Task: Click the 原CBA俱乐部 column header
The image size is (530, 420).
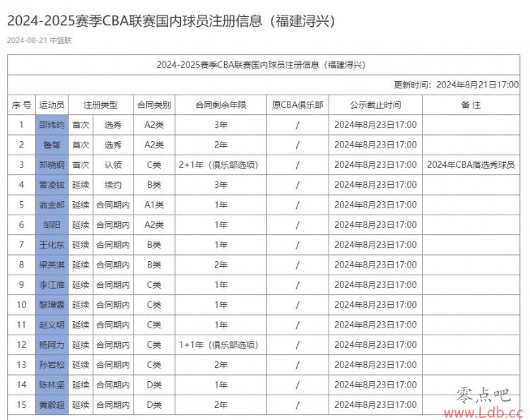Action: (298, 105)
